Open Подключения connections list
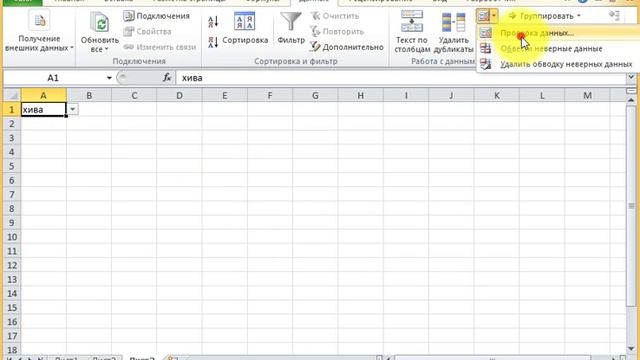 tap(157, 16)
